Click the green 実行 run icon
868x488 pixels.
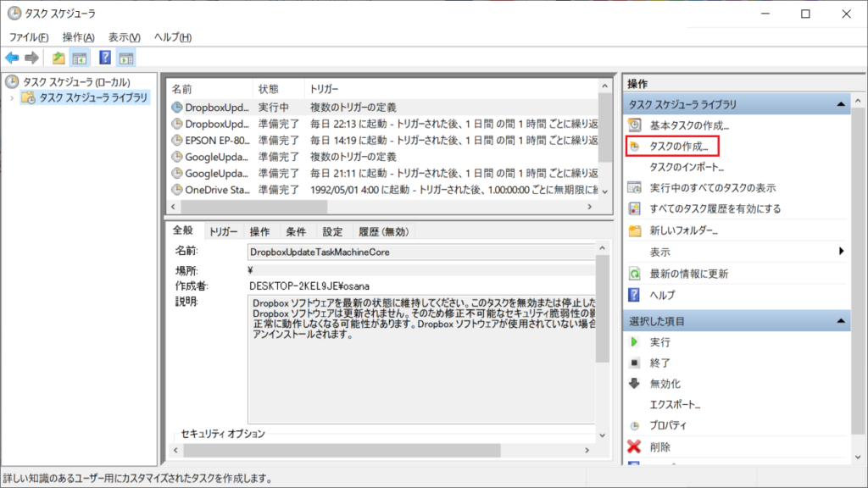634,342
